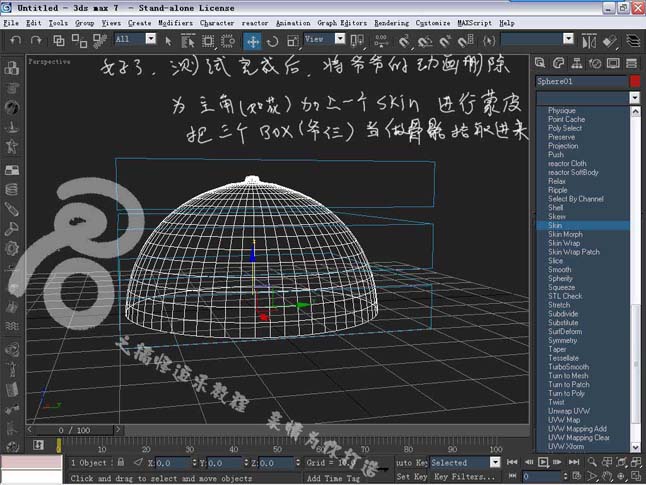This screenshot has width=646, height=485.
Task: Open Select by Name tool
Action: click(188, 41)
